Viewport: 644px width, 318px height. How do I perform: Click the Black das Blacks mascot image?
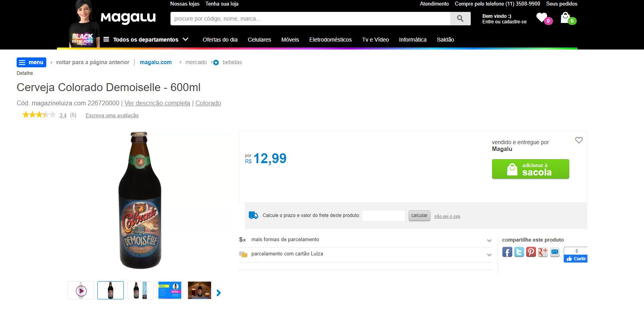coord(84,24)
